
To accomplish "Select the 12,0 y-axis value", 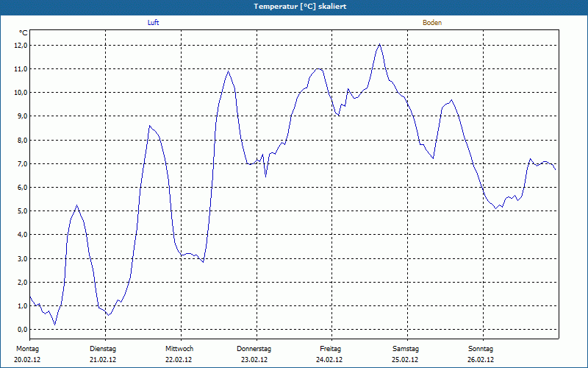I will pyautogui.click(x=21, y=46).
